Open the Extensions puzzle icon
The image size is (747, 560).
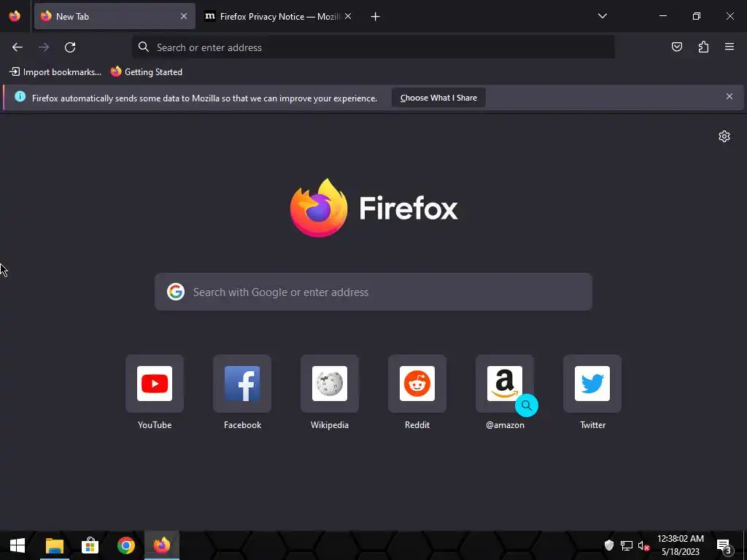(703, 47)
